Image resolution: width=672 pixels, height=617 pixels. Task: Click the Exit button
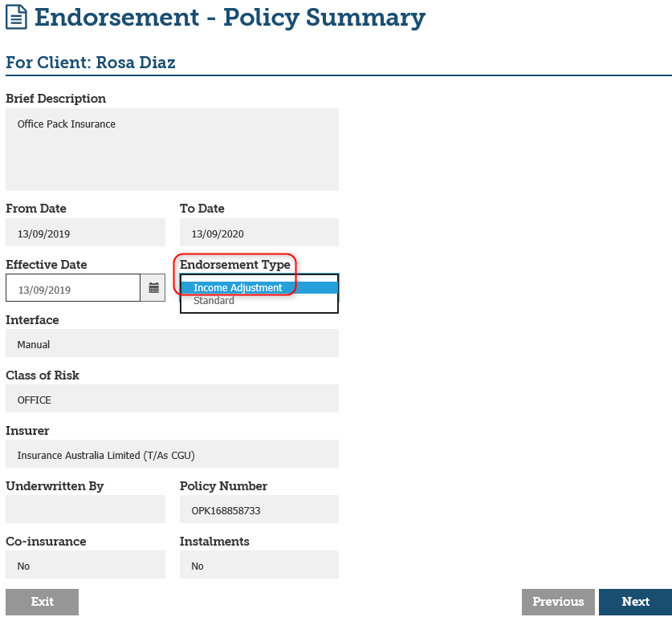click(x=42, y=602)
